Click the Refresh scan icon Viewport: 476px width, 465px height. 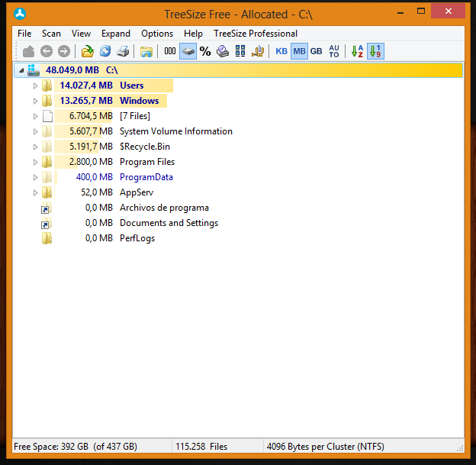[x=105, y=51]
